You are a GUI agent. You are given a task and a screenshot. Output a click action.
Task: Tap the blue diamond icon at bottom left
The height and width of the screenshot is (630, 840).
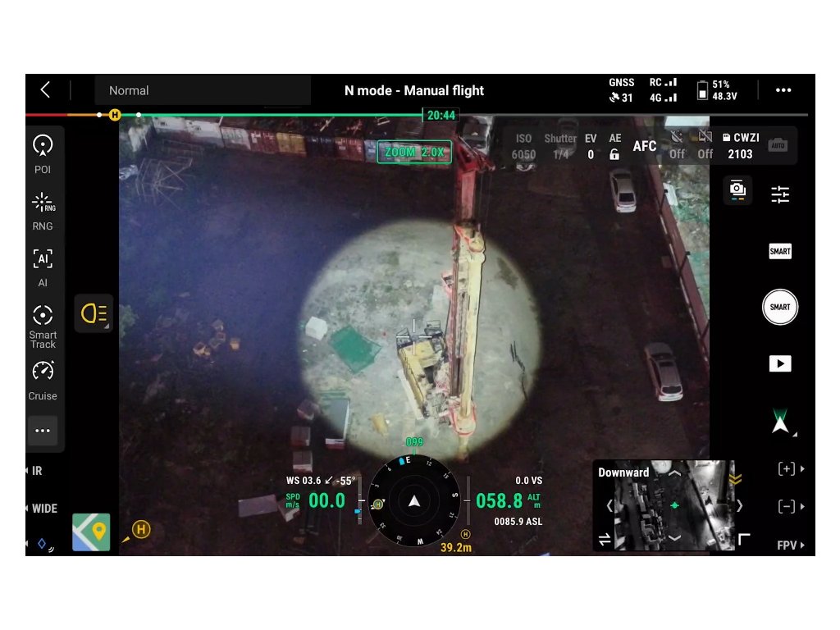(x=42, y=544)
